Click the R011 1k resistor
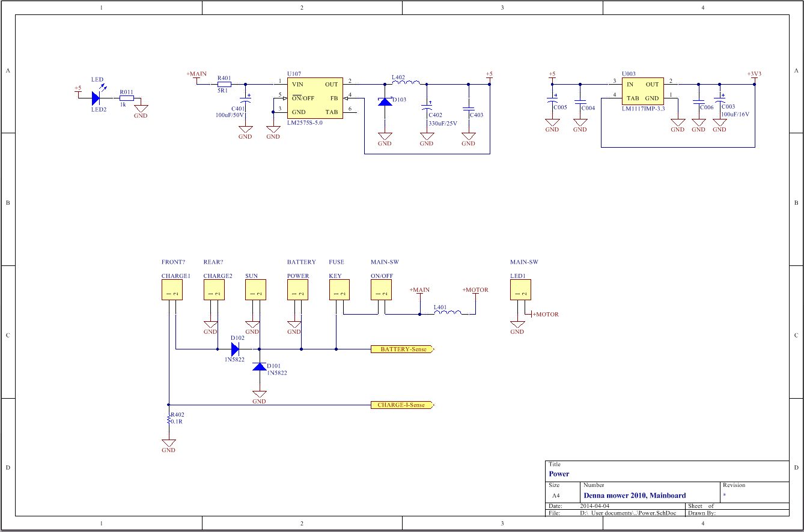Image resolution: width=804 pixels, height=532 pixels. pos(126,98)
